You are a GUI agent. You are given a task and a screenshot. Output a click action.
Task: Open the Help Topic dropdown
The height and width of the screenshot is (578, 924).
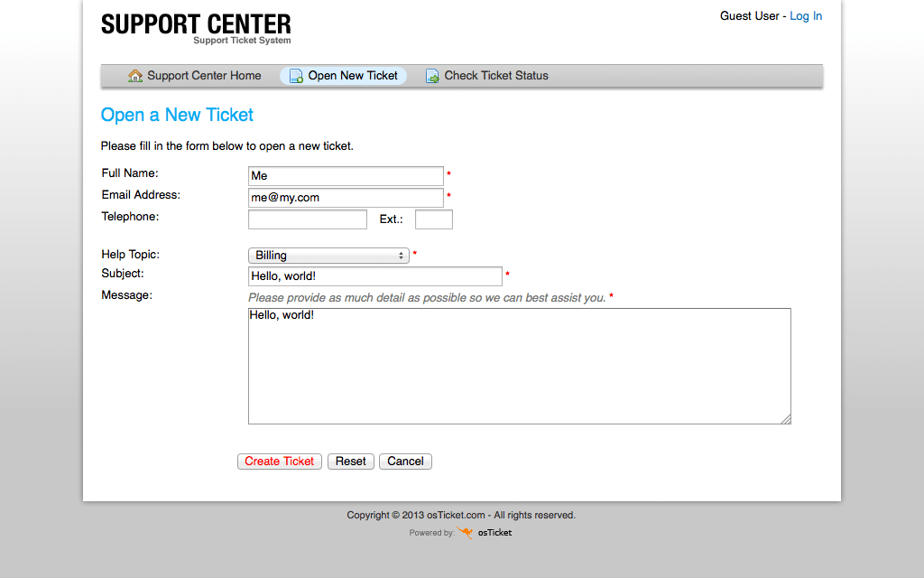pos(328,256)
